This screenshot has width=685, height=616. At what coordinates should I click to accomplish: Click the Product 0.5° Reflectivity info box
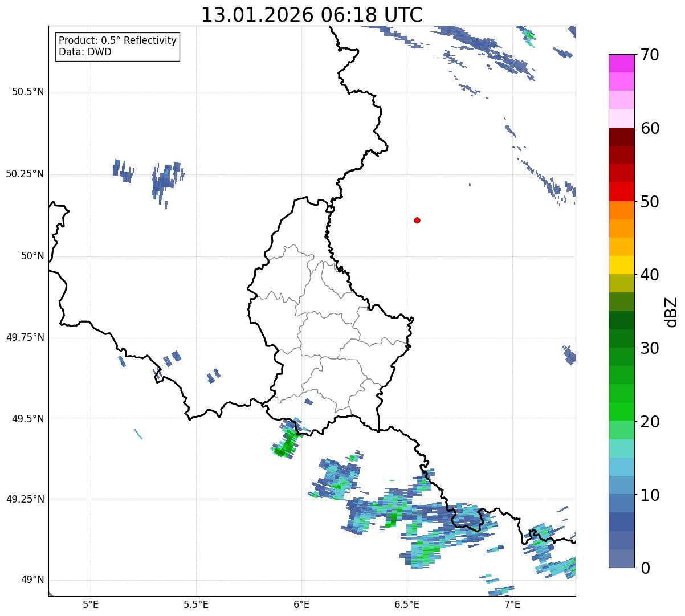117,46
